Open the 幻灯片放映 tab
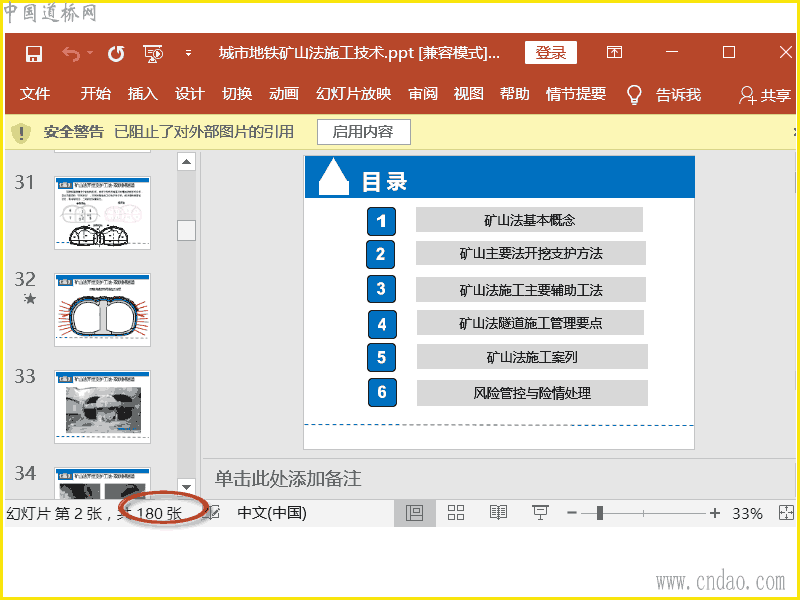 (x=354, y=94)
